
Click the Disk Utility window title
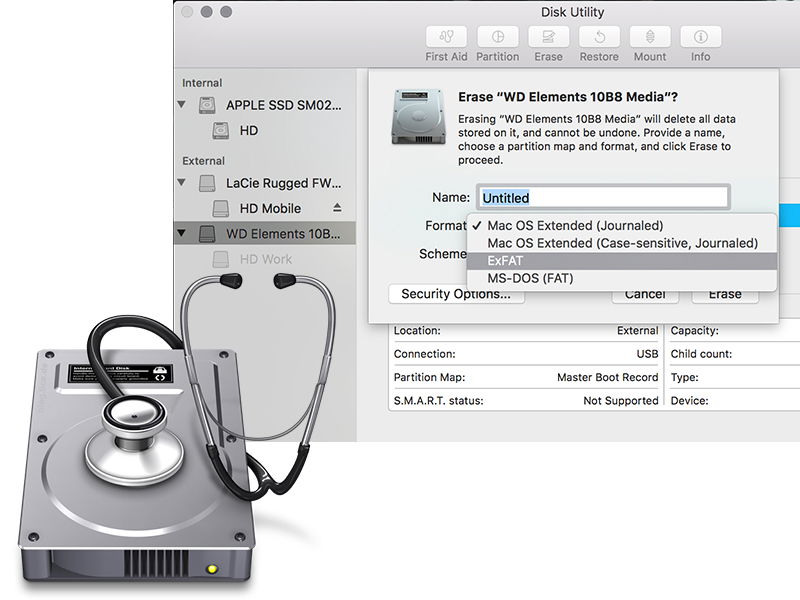point(572,12)
